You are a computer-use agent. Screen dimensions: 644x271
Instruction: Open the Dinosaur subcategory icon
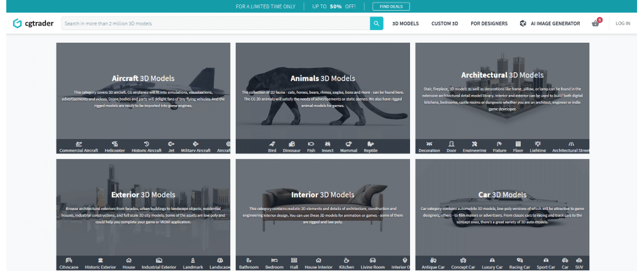[x=292, y=144]
